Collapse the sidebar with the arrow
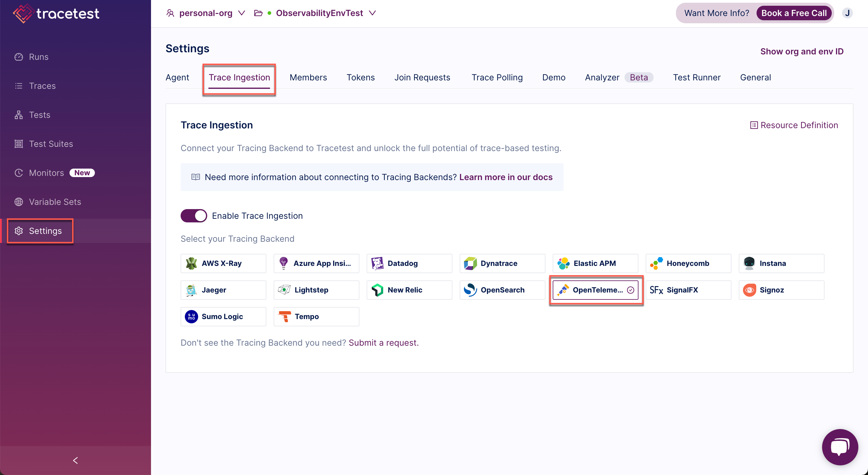 tap(76, 460)
